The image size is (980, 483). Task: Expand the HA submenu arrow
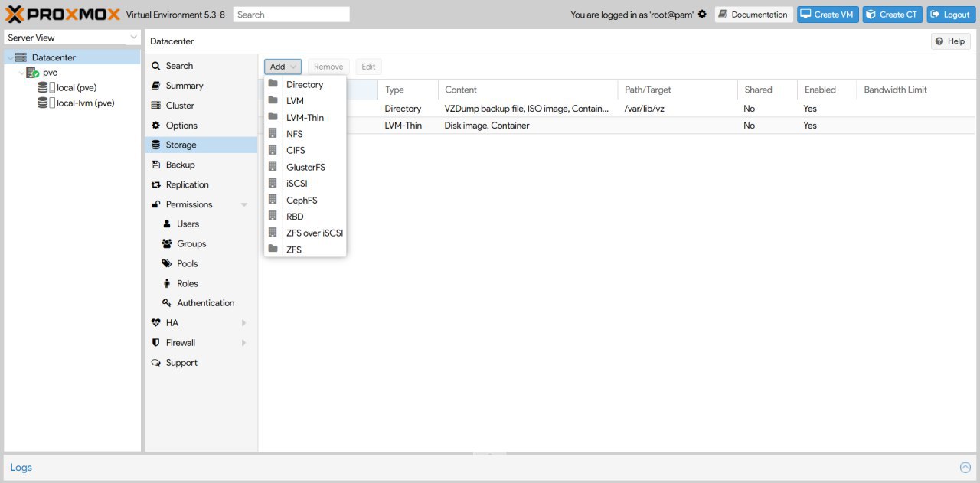point(244,323)
